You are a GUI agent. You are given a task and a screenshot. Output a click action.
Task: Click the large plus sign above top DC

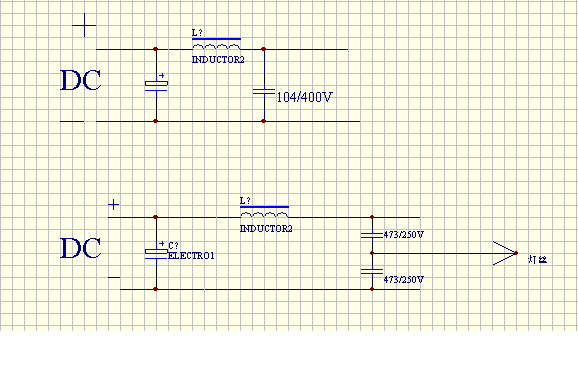(x=84, y=25)
